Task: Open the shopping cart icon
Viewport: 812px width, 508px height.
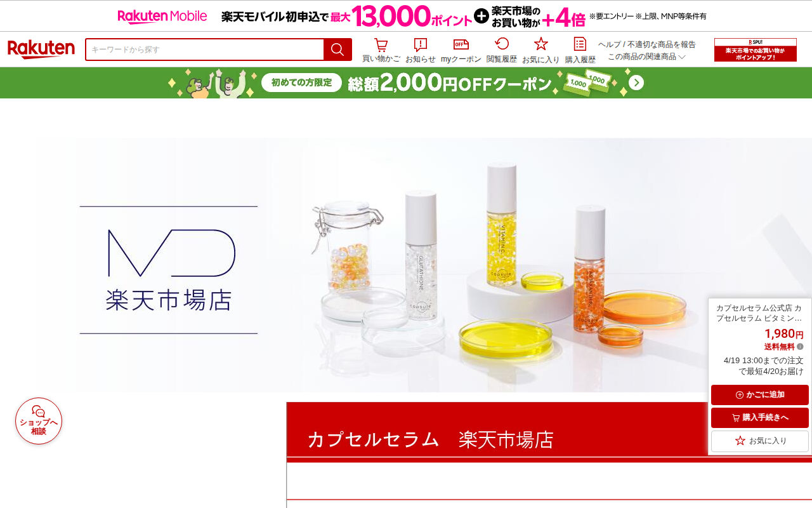Action: coord(381,50)
